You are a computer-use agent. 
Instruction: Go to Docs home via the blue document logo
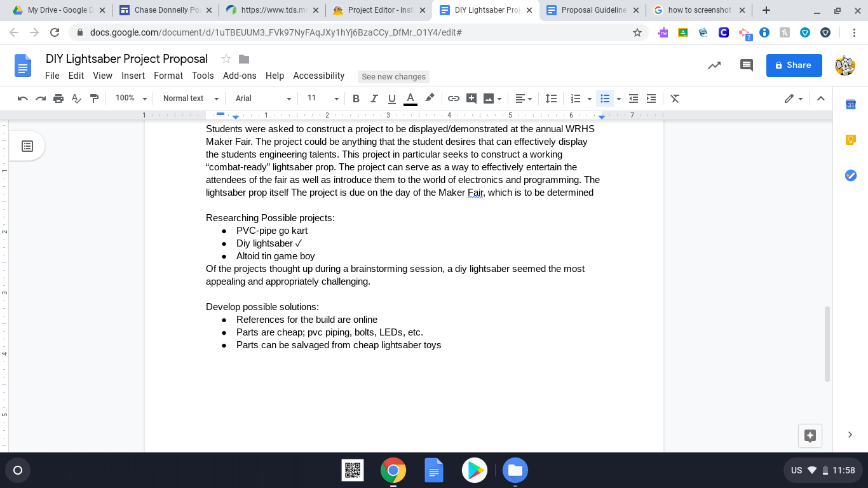(24, 66)
